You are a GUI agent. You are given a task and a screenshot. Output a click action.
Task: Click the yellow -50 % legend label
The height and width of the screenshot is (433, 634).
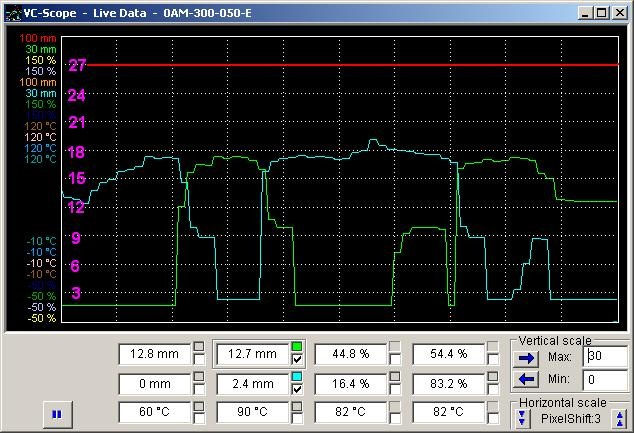pos(42,318)
